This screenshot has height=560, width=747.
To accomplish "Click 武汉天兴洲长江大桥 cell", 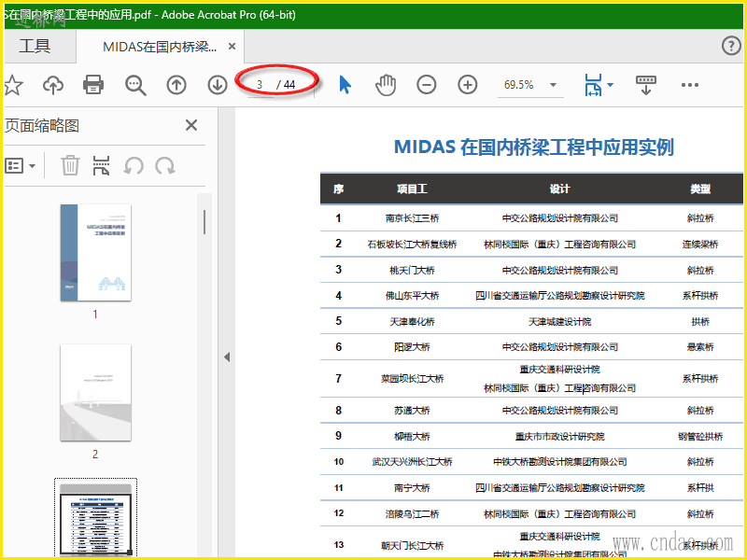I will pos(412,461).
